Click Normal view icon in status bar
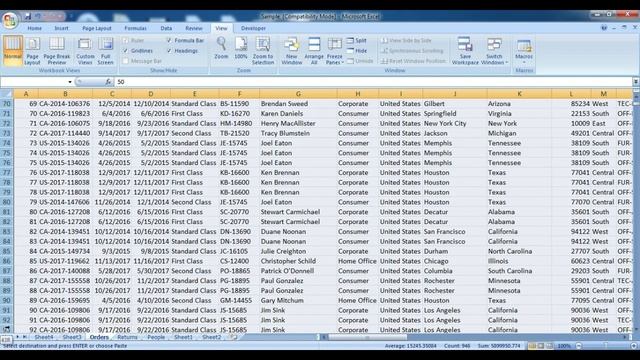 [532, 346]
